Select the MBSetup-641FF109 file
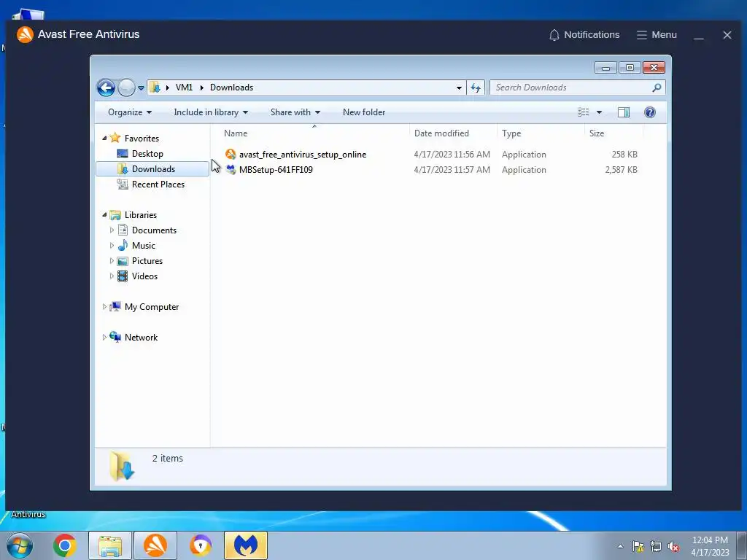 point(276,169)
